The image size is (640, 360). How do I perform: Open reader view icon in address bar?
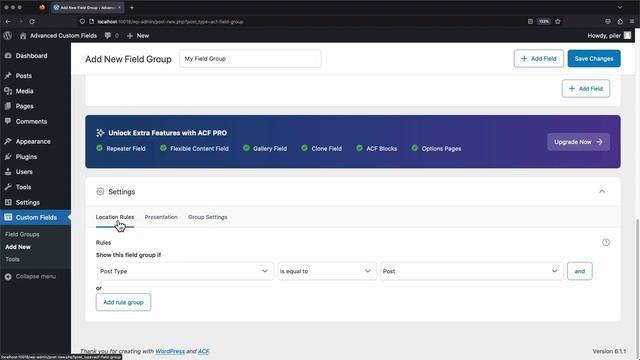coord(530,21)
